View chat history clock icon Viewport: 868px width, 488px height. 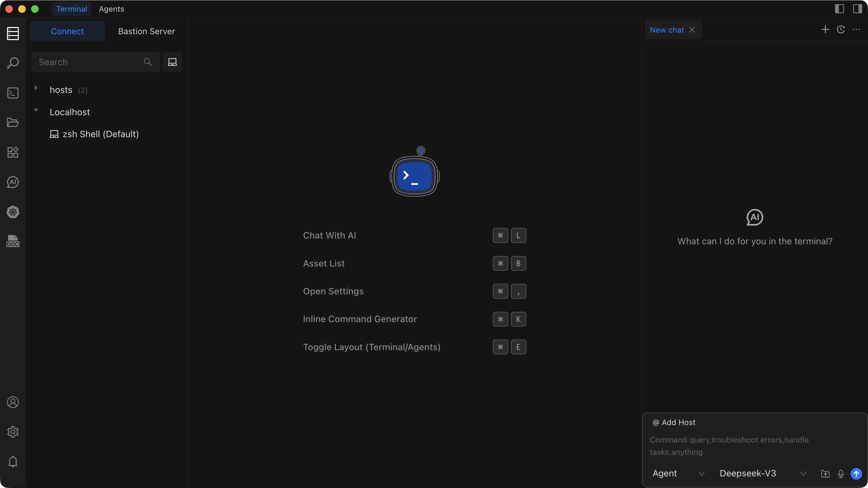tap(841, 30)
